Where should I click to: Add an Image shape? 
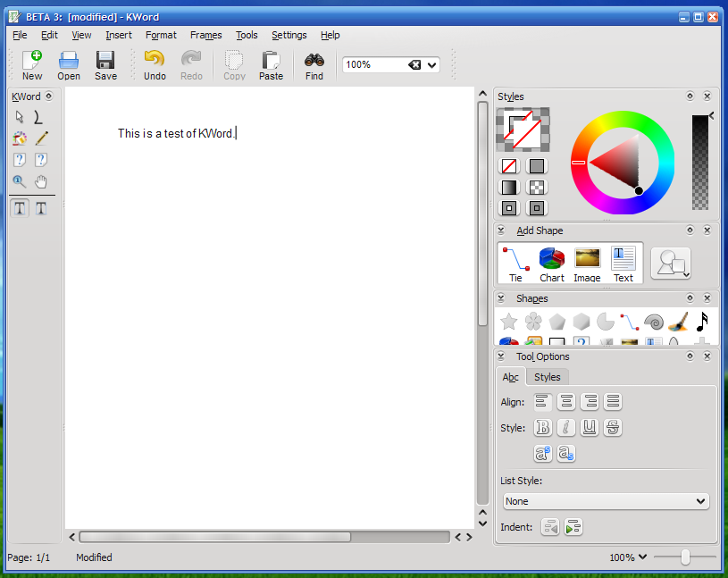tap(587, 264)
